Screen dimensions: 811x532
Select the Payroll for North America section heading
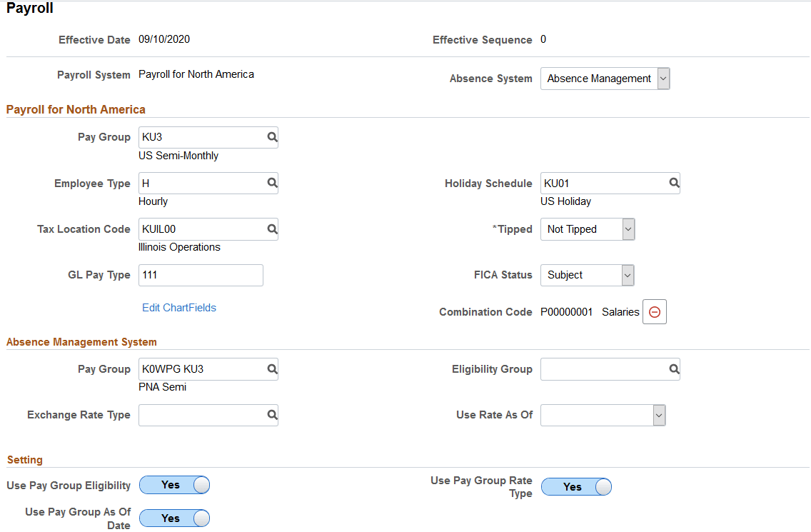click(76, 109)
